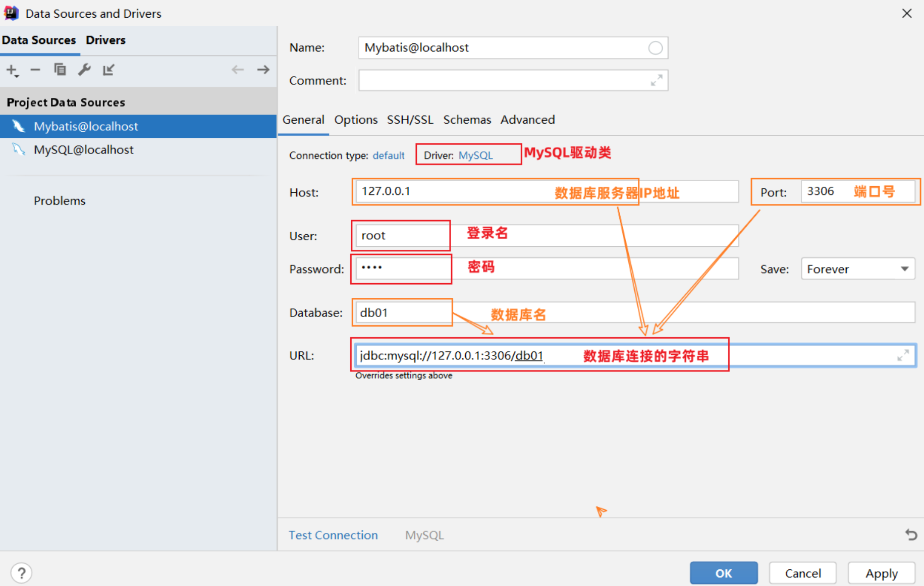Screen dimensions: 924x586
Task: Click the User field containing root
Action: click(x=547, y=236)
